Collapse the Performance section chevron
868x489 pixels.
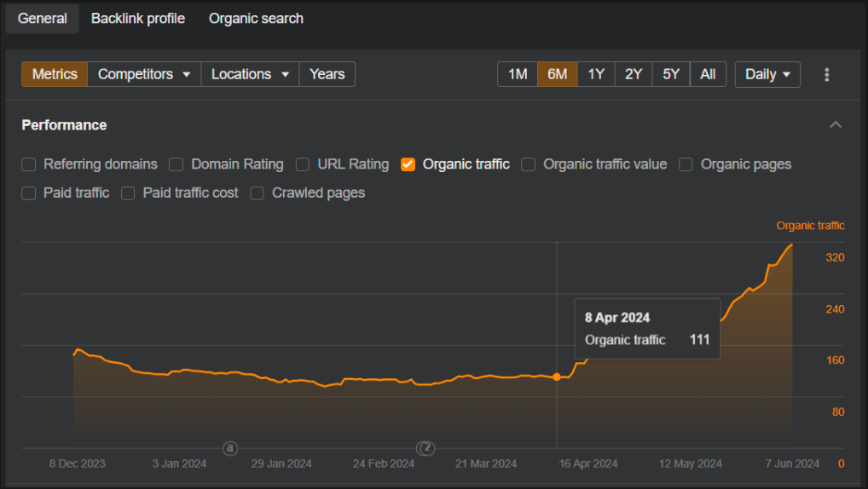click(836, 125)
